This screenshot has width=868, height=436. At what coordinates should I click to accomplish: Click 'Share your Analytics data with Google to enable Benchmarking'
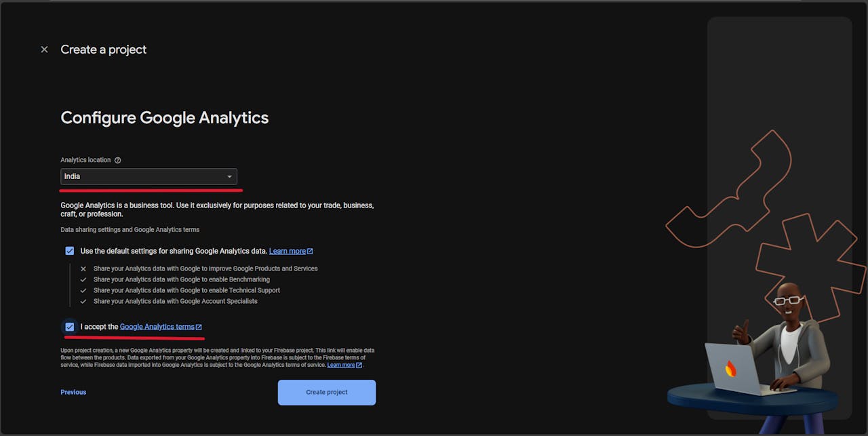[x=182, y=279]
